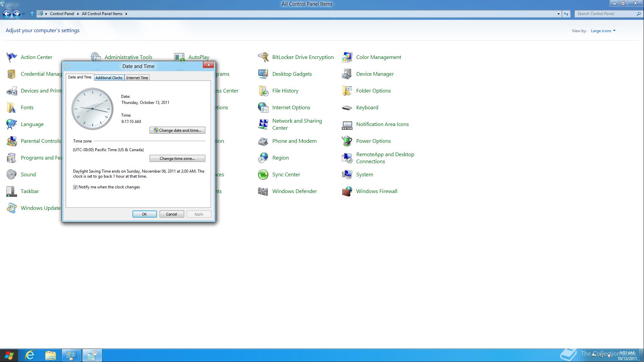Screen dimensions: 644x362
Task: Open the Region globe clock icon
Action: coord(263,158)
